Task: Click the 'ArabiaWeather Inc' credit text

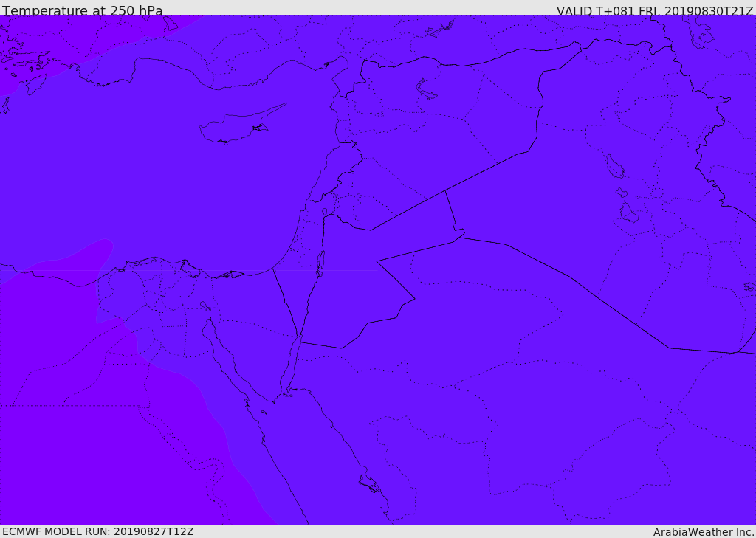Action: coord(703,532)
